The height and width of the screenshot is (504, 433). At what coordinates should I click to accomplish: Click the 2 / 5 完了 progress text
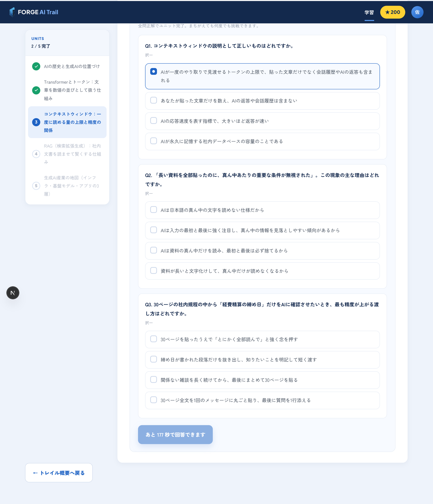click(x=41, y=46)
